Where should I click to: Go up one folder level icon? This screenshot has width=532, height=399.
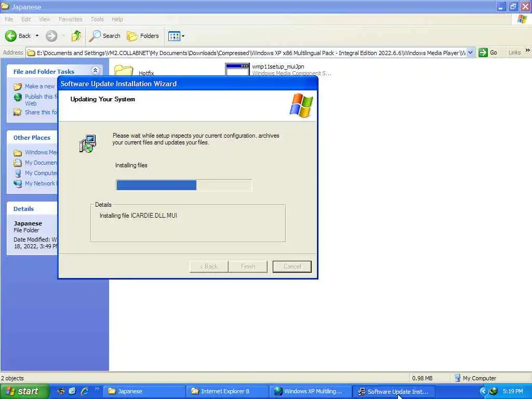[x=76, y=36]
